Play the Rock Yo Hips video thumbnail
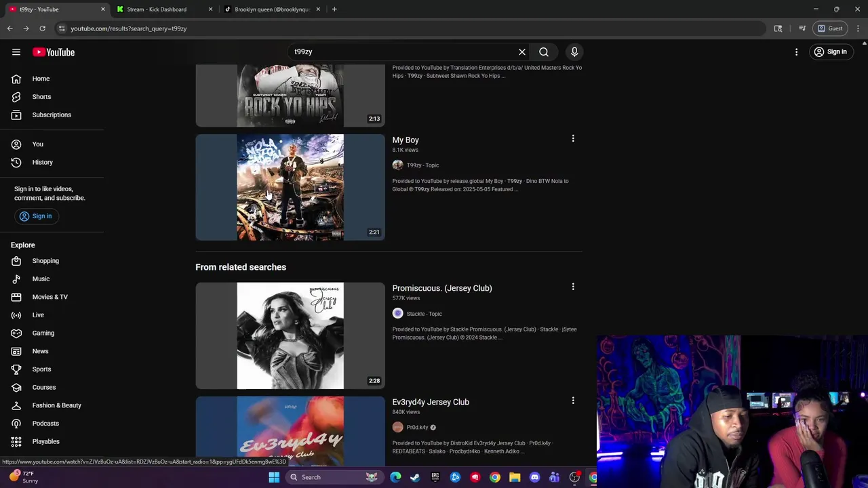 click(x=290, y=96)
